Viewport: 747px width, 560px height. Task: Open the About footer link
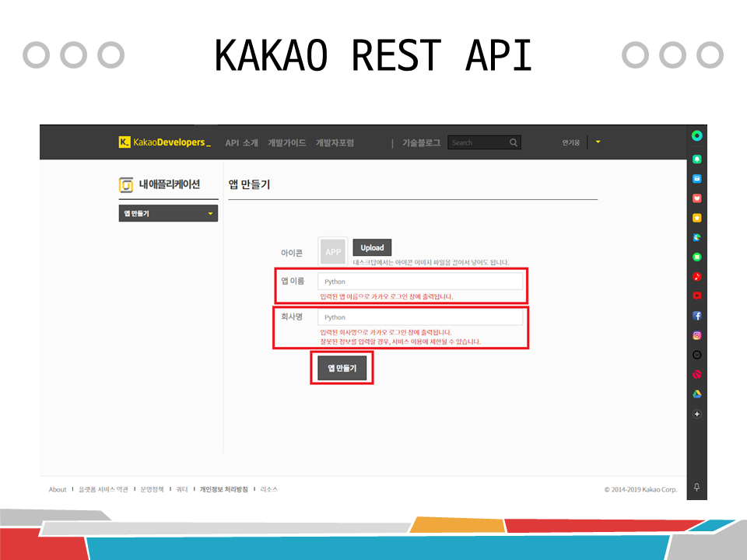(58, 489)
